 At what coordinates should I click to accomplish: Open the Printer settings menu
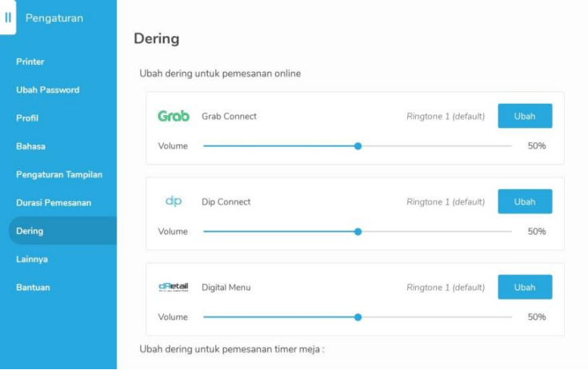(30, 62)
